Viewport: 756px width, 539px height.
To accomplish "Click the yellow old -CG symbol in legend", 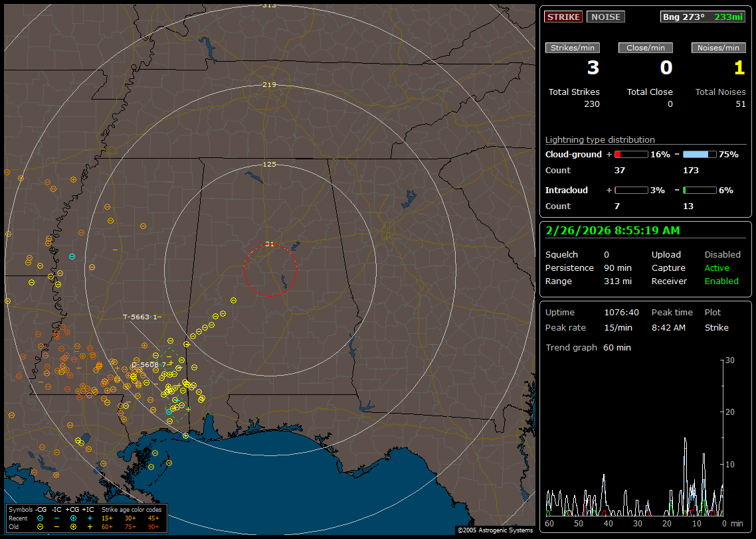I will tap(41, 526).
